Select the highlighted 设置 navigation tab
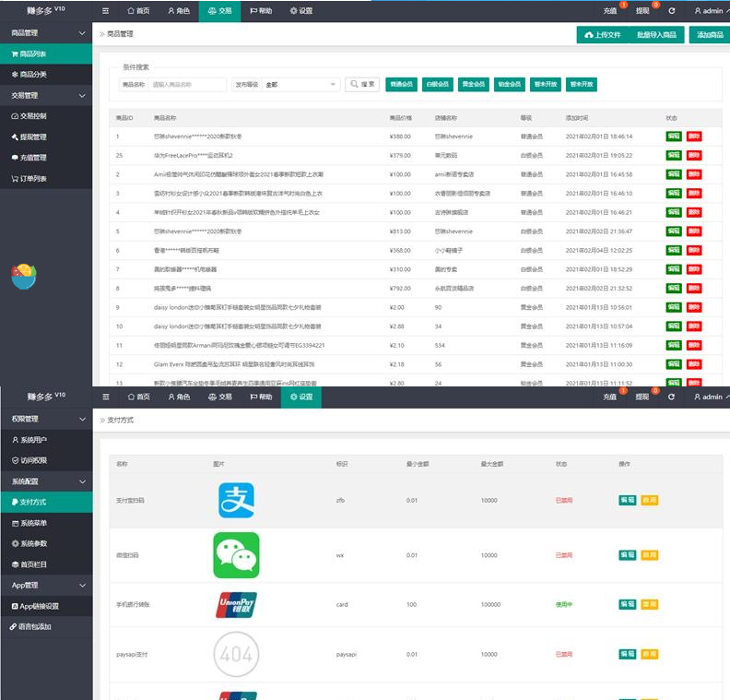This screenshot has width=730, height=700. tap(301, 397)
